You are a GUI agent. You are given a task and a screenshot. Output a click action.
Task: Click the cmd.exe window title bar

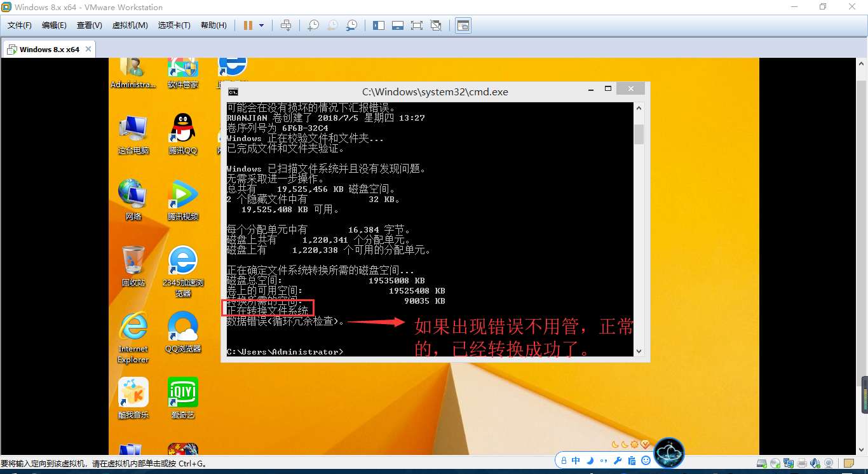(435, 91)
